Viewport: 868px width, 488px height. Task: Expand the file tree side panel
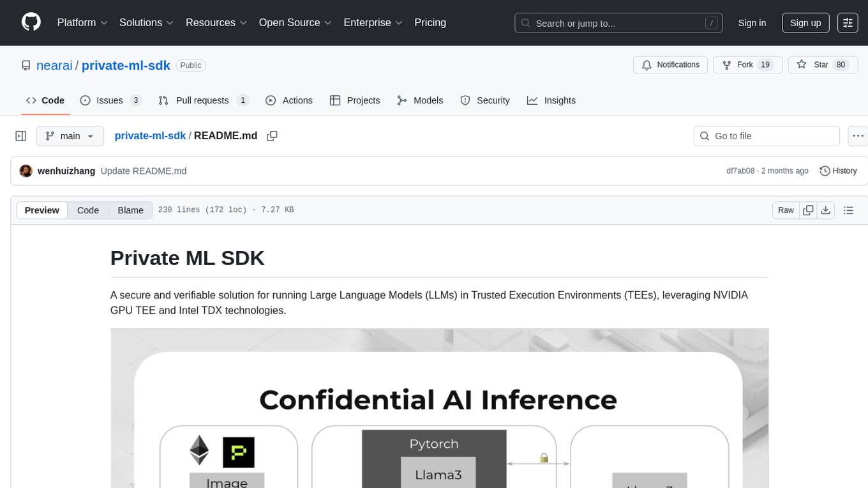(21, 136)
